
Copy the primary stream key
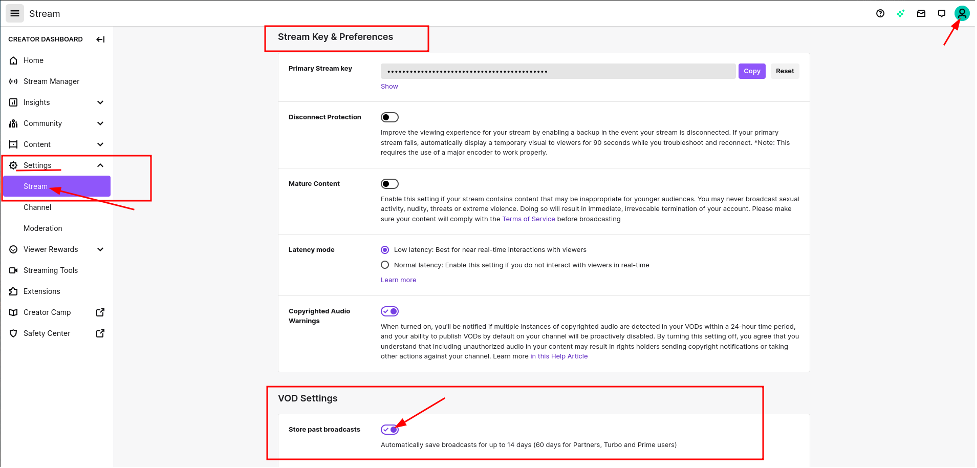(x=752, y=71)
